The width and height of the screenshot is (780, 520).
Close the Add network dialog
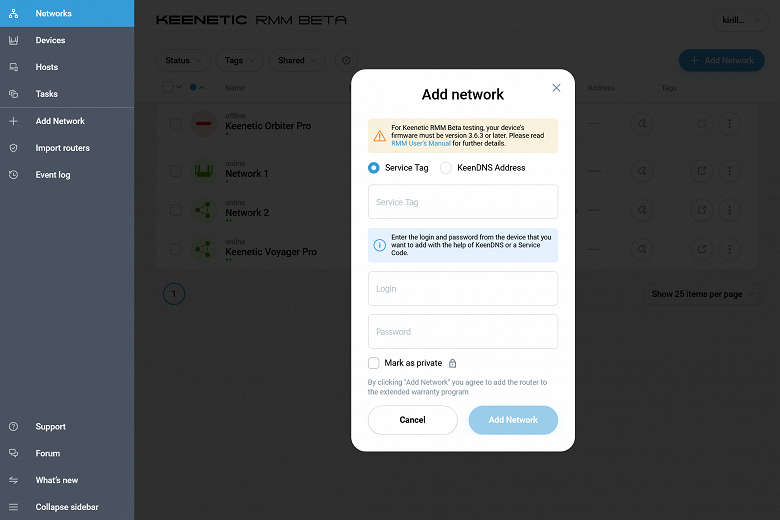click(x=556, y=88)
